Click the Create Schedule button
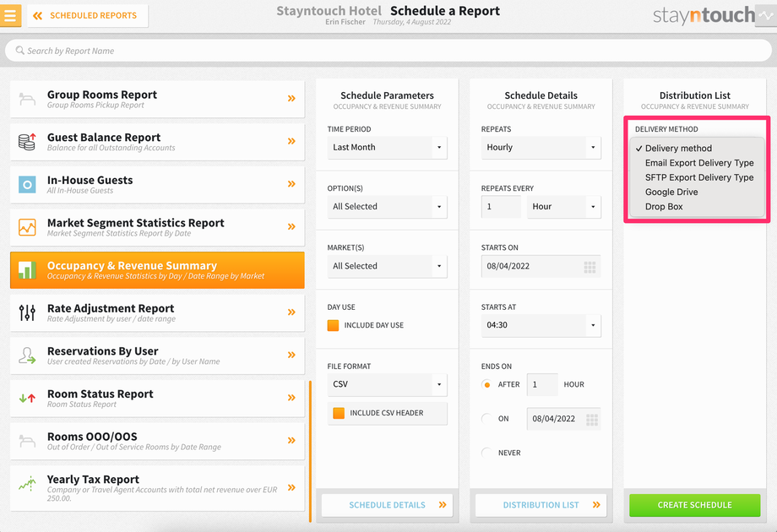 [x=695, y=505]
